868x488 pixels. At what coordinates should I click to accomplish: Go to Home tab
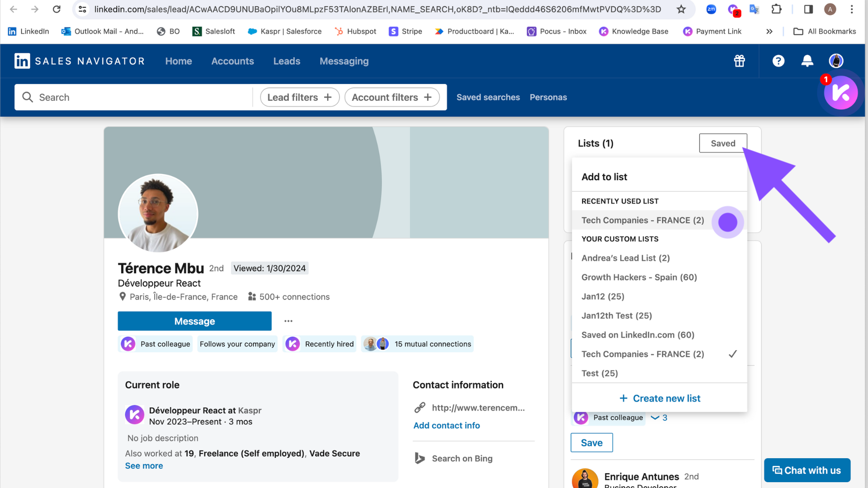tap(179, 61)
